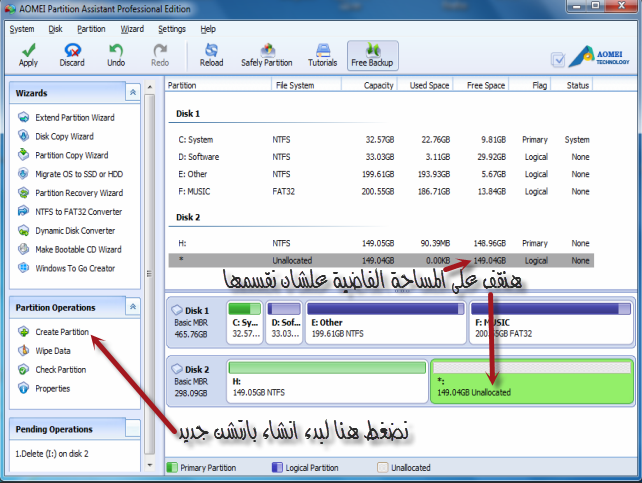The height and width of the screenshot is (483, 642).
Task: Click the Apply checkmark icon
Action: point(28,50)
